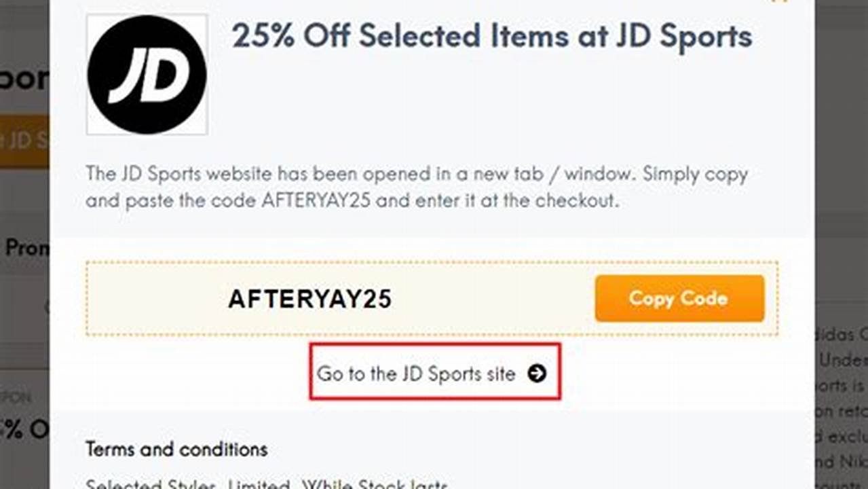
Task: Click the '25% Off Selected Items' title
Action: (492, 37)
